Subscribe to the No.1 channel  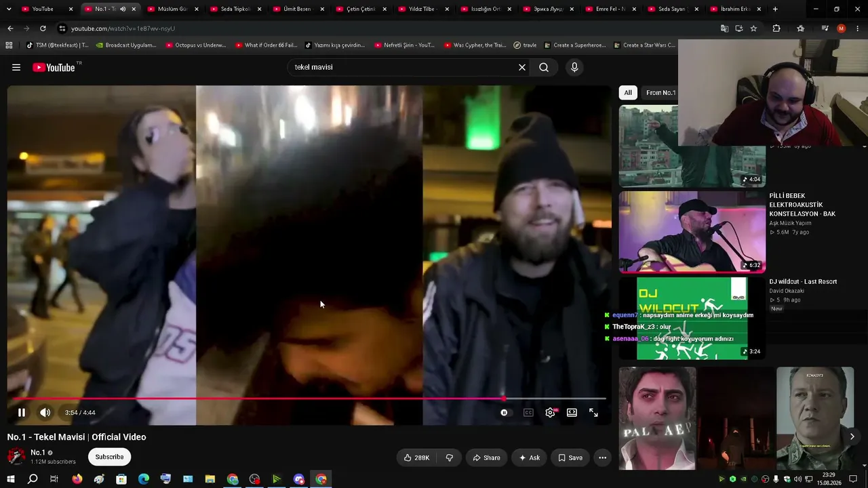(109, 457)
